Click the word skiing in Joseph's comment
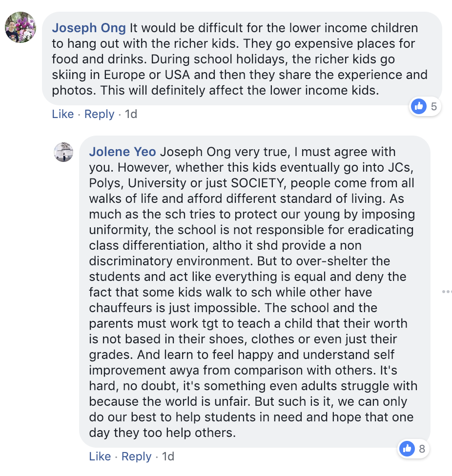The image size is (452, 476). pos(69,75)
